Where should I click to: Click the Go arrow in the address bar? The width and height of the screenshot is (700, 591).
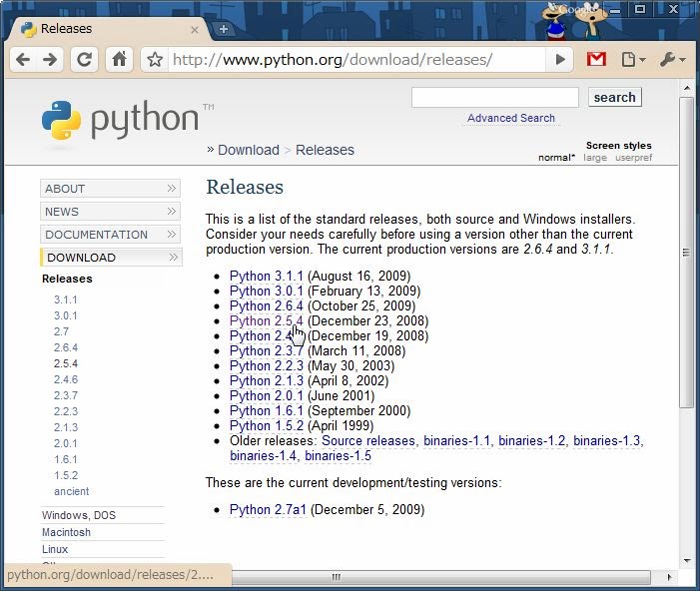pos(561,60)
